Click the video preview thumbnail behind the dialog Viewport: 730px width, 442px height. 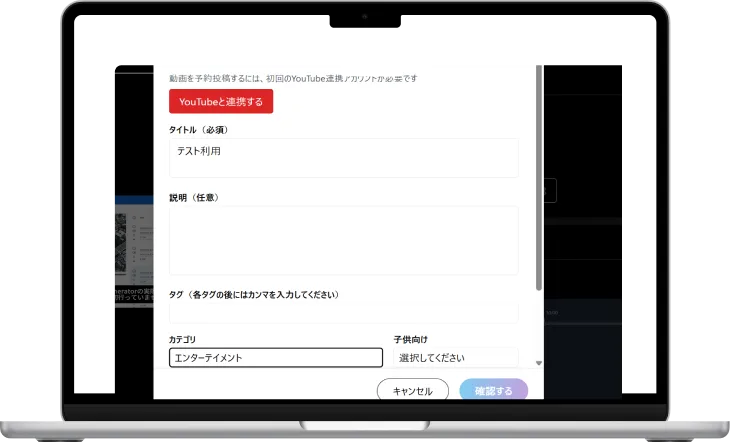[x=134, y=252]
